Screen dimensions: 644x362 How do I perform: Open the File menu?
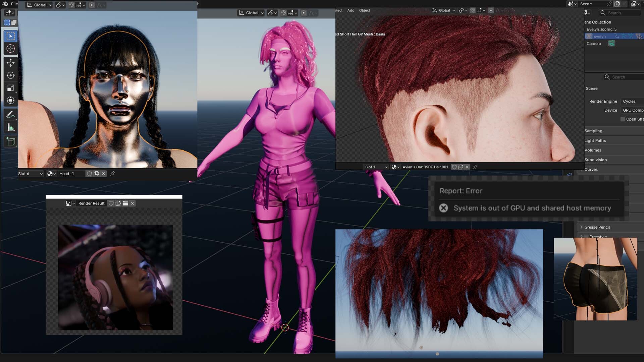(14, 4)
